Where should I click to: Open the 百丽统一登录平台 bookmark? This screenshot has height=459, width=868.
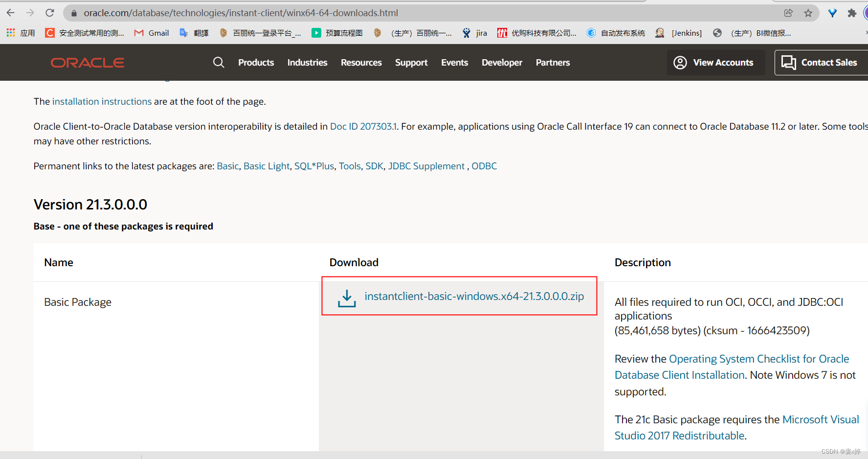tap(260, 33)
